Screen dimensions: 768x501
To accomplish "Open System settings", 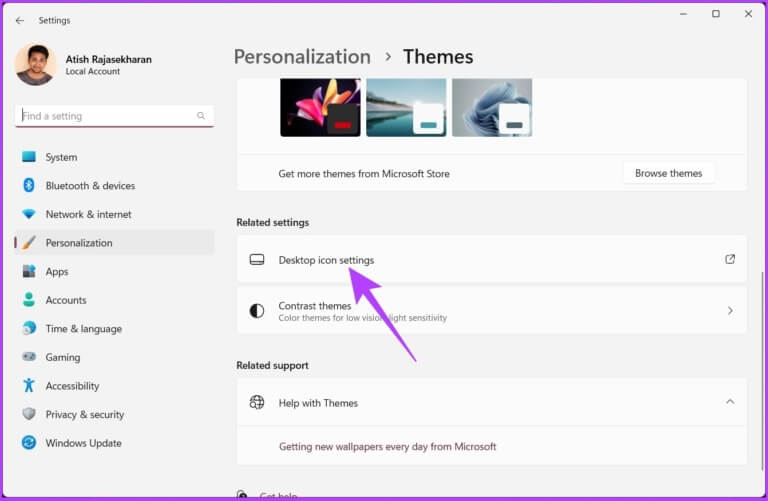I will click(115, 157).
